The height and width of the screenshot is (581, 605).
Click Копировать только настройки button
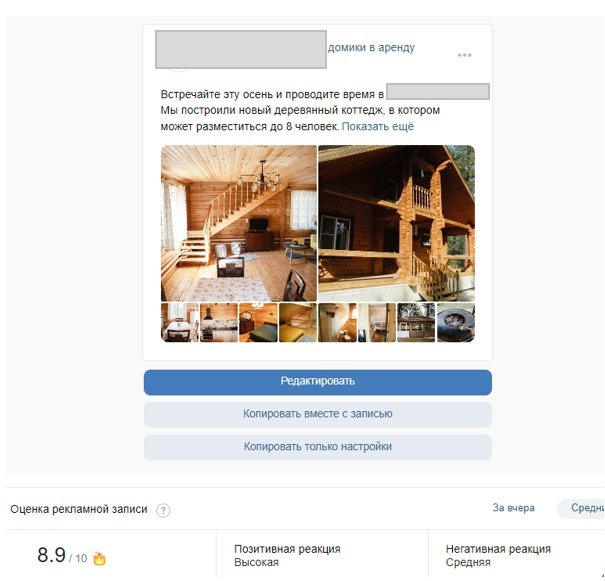318,447
